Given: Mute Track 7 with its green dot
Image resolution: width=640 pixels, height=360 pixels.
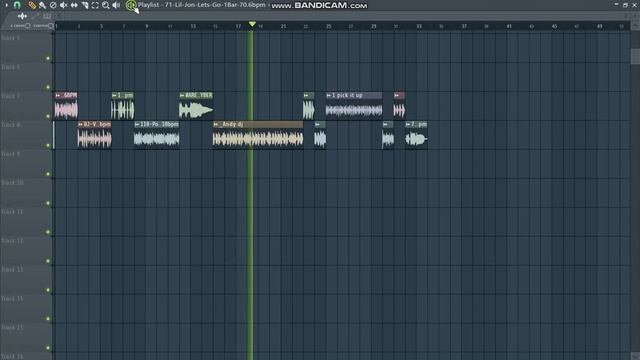Looking at the screenshot, I should click(x=48, y=116).
